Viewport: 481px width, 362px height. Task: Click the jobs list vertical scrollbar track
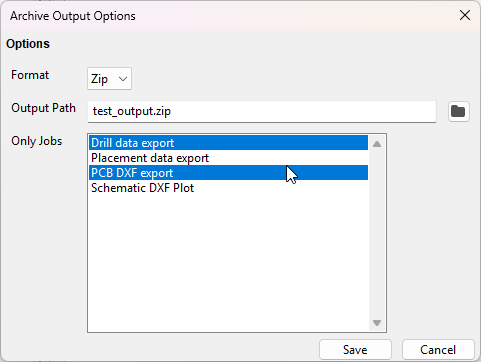(377, 233)
